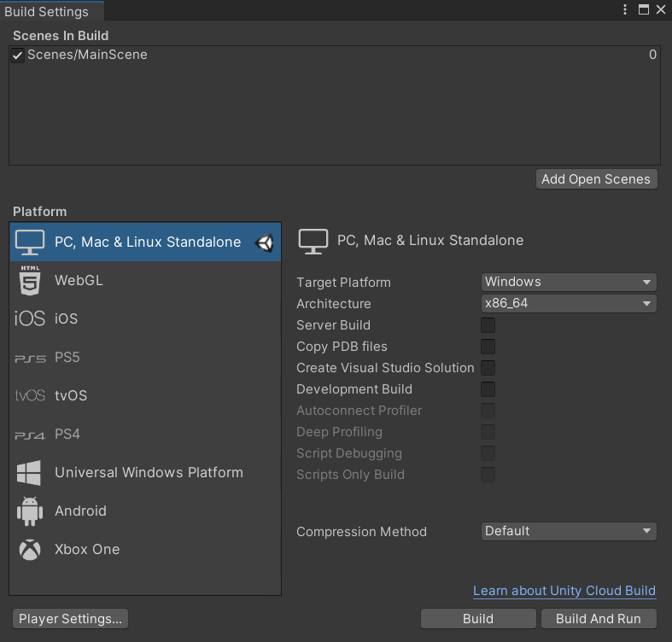Viewport: 672px width, 642px height.
Task: Click the Build button
Action: 478,619
